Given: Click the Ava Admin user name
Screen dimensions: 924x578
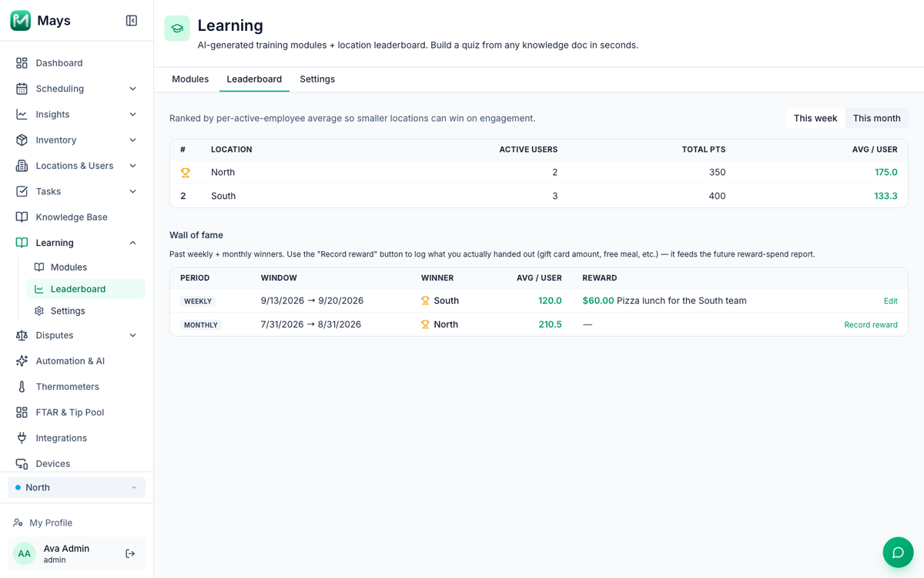Looking at the screenshot, I should point(66,549).
